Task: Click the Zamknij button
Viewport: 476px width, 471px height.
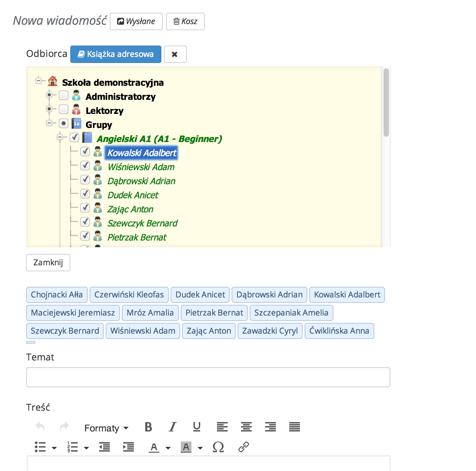Action: (48, 263)
